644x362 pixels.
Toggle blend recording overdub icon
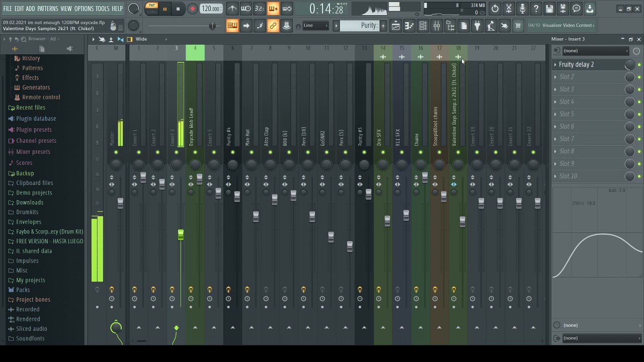pos(273,9)
